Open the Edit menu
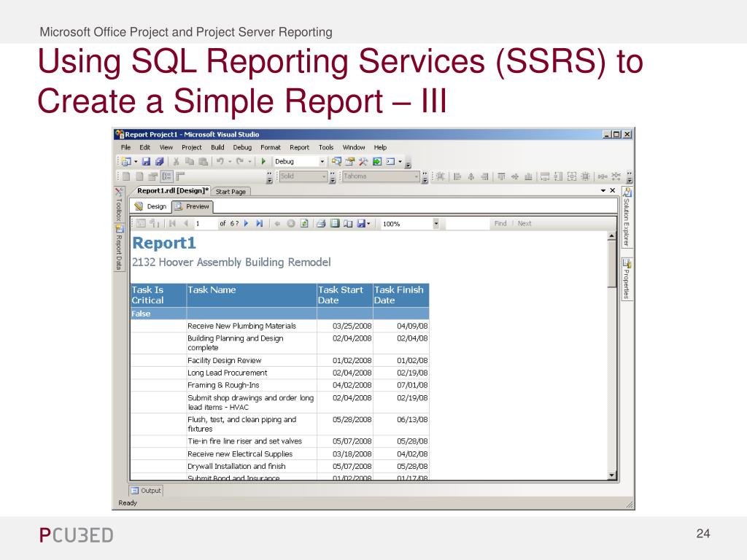This screenshot has height=560, width=747. 145,147
